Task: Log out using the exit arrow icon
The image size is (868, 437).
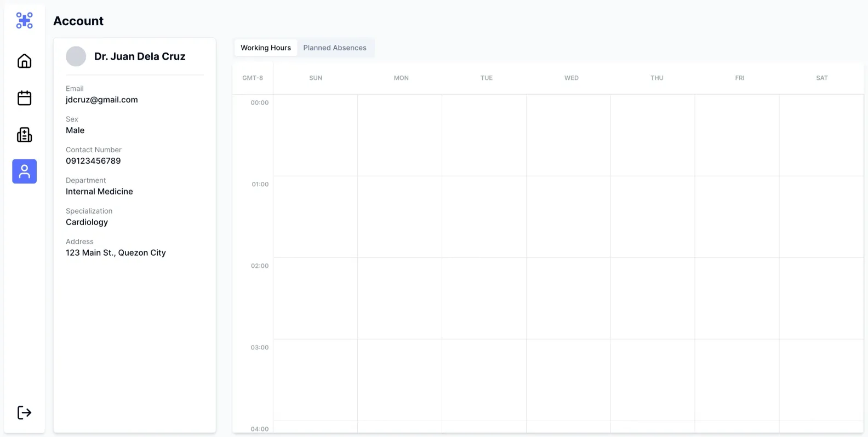Action: (24, 412)
